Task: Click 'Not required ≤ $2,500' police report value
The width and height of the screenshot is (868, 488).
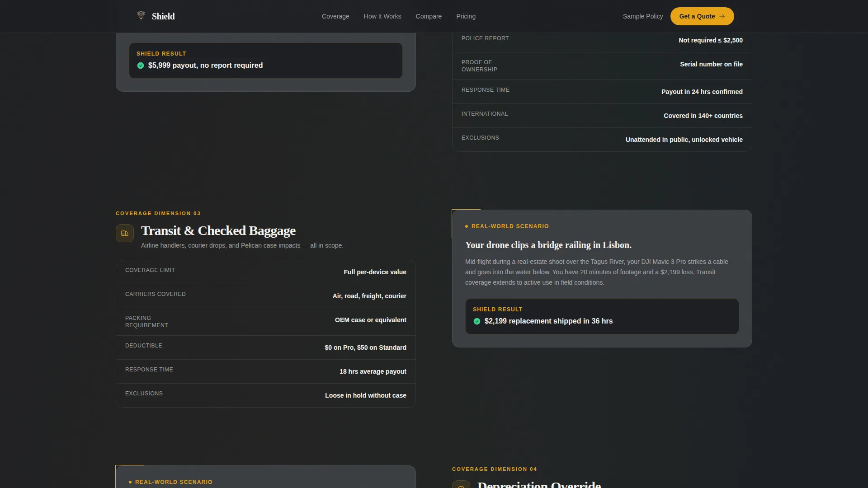Action: (x=711, y=40)
